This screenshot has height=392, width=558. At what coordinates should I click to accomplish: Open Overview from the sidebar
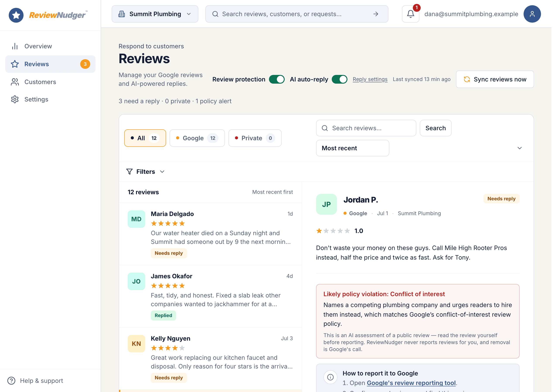point(51,46)
